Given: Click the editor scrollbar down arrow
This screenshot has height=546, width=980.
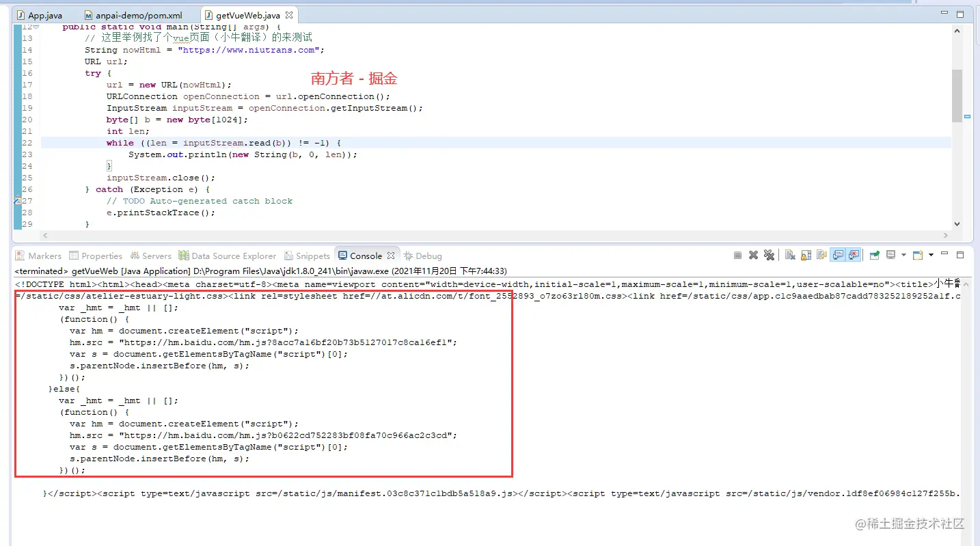Looking at the screenshot, I should [957, 223].
